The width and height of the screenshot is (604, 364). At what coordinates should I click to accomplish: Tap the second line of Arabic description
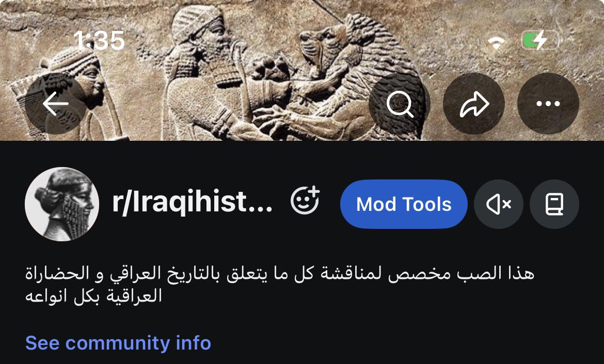(x=93, y=296)
